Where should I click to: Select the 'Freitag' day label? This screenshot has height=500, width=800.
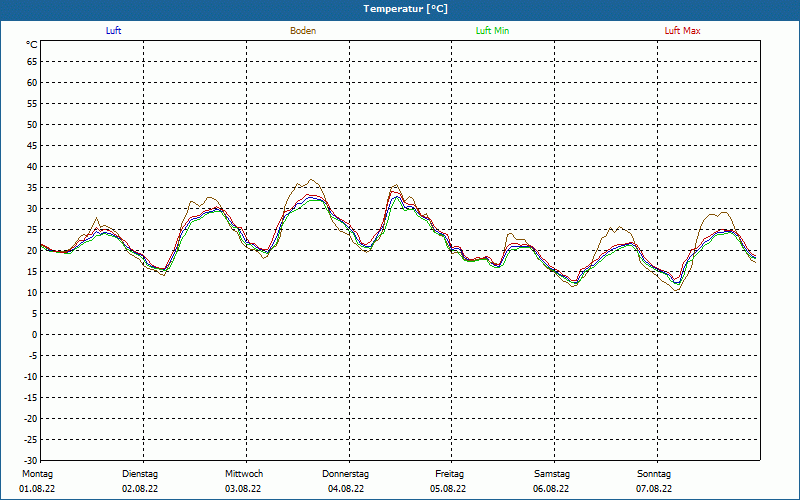click(x=449, y=474)
